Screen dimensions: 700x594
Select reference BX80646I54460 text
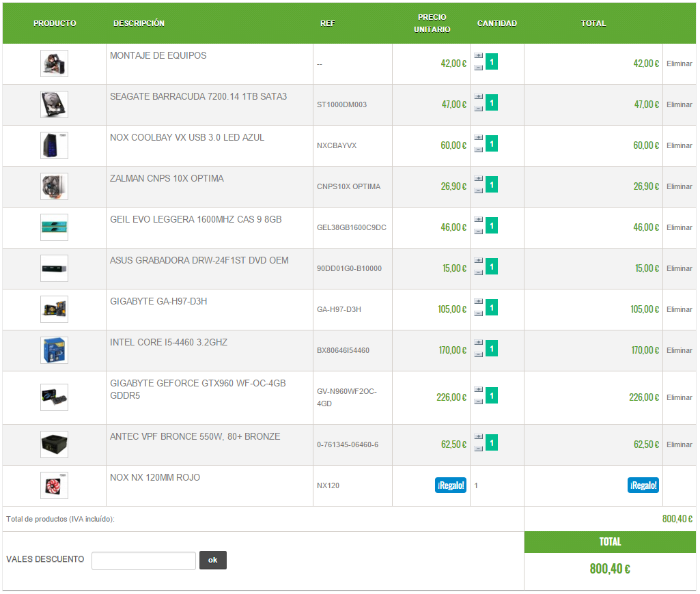344,351
